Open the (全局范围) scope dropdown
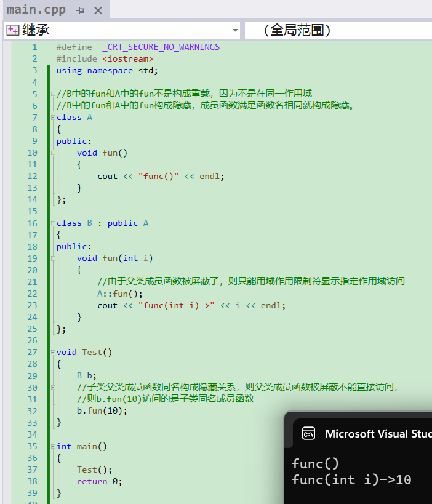Image resolution: width=432 pixels, height=504 pixels. pos(338,30)
